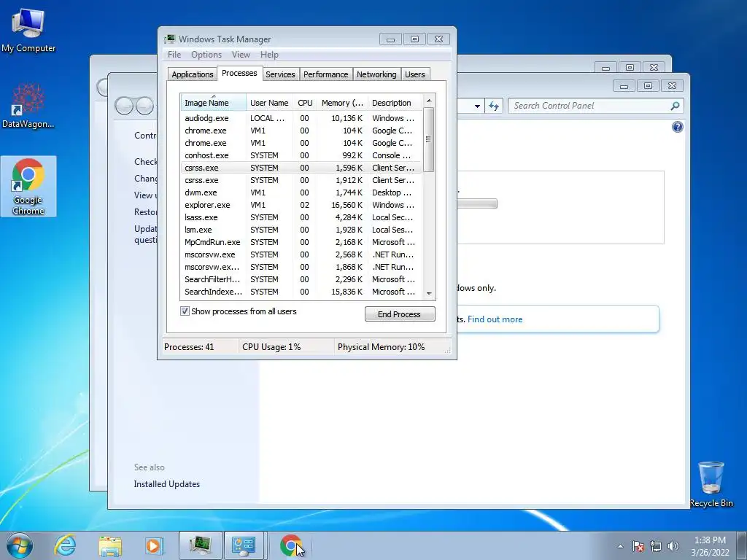Select lsass.exe process row
747x560 pixels.
coord(301,217)
